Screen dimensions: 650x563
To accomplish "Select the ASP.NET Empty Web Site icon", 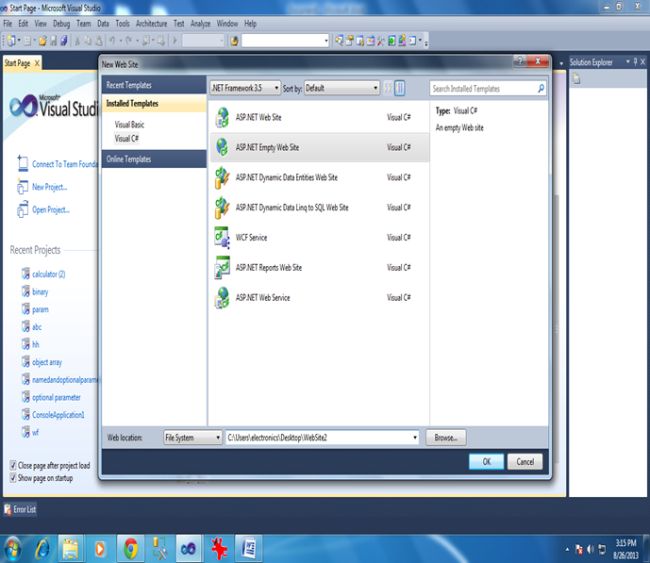I will 222,147.
